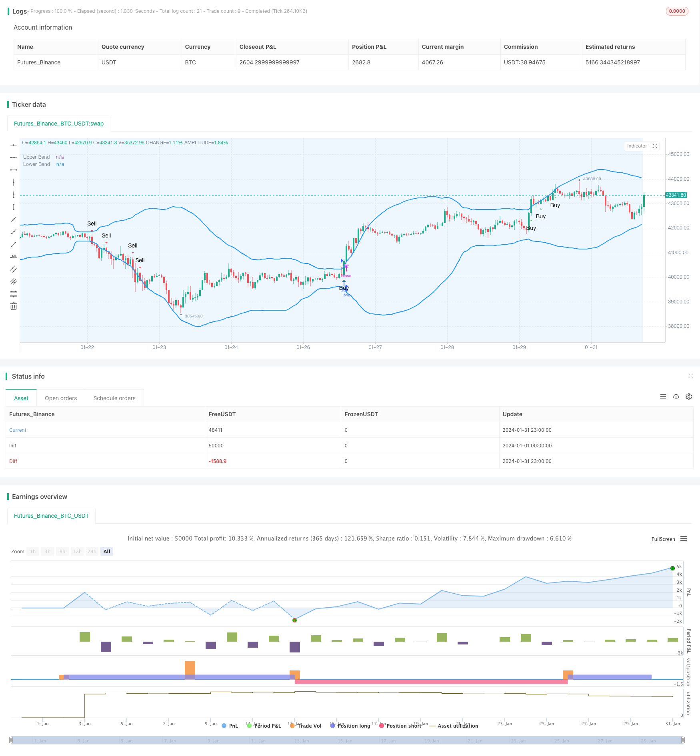
Task: Click the Current margin value 4067.26
Action: [x=432, y=62]
